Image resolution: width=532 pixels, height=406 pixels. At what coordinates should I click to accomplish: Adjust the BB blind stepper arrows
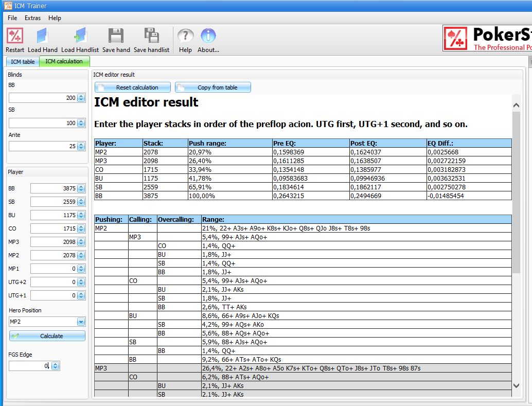tap(81, 98)
